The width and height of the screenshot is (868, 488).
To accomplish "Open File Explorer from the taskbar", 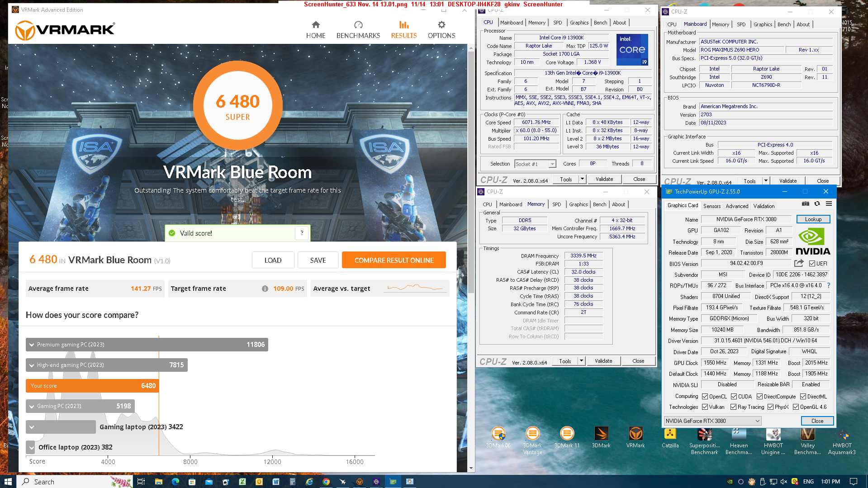I will 158,482.
